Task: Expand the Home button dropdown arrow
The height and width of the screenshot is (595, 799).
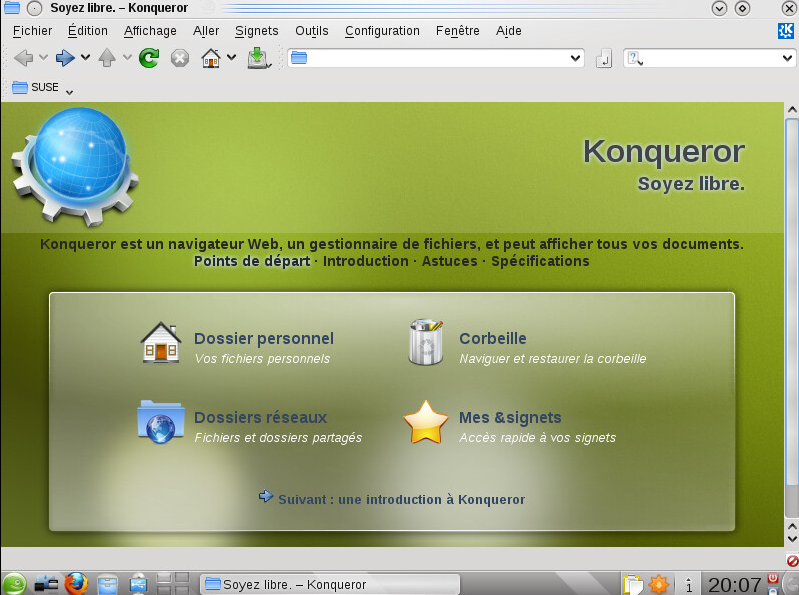Action: coord(231,58)
